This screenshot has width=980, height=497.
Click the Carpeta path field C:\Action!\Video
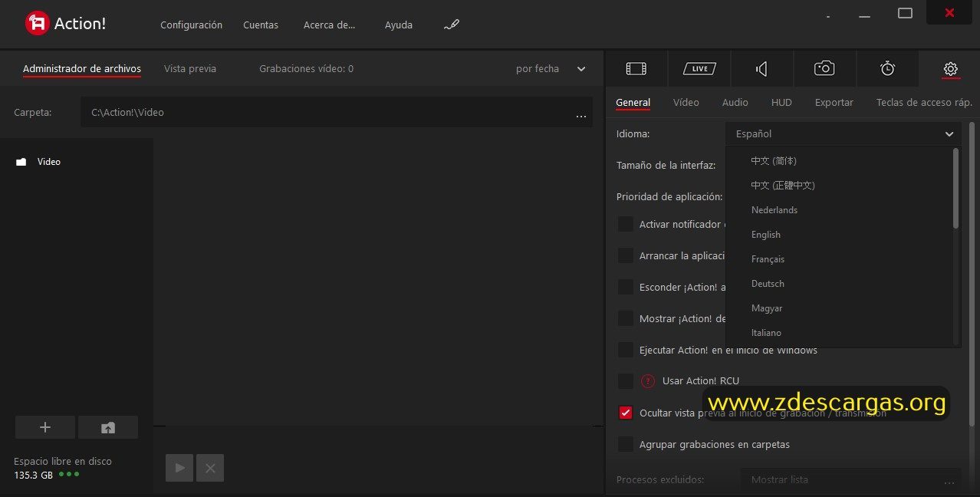point(337,112)
